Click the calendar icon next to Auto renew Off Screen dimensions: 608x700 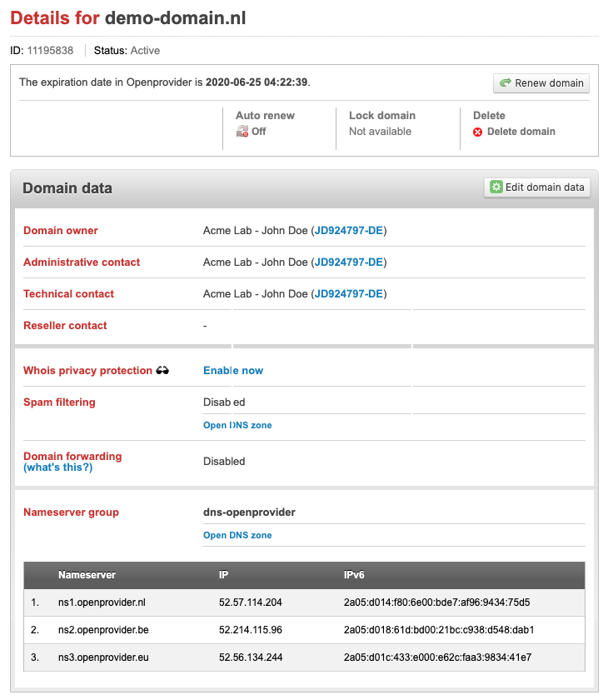(242, 132)
